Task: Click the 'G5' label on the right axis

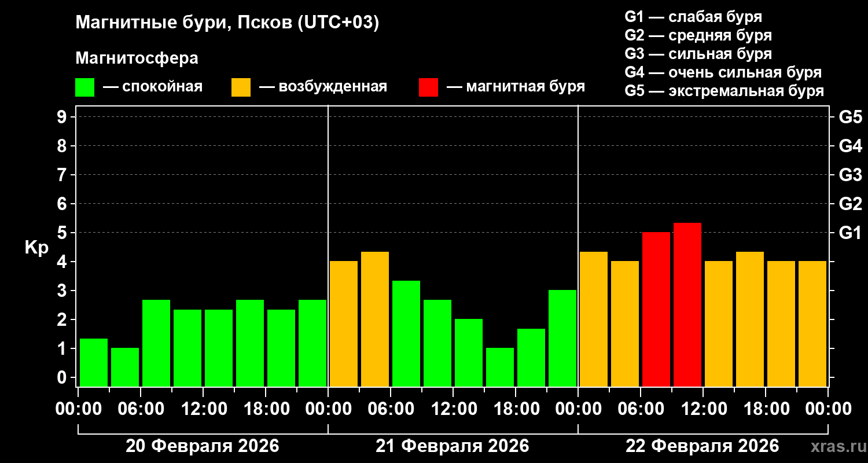Action: (x=850, y=117)
